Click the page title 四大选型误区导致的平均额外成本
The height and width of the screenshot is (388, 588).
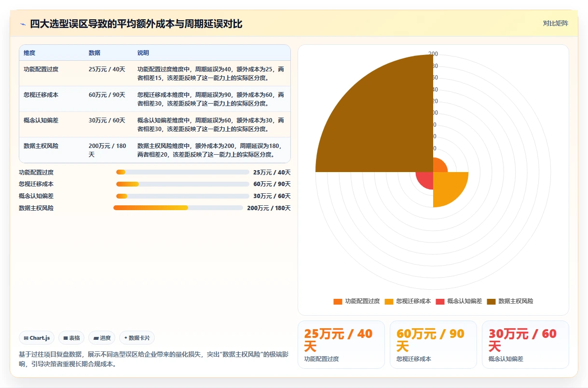pos(136,24)
